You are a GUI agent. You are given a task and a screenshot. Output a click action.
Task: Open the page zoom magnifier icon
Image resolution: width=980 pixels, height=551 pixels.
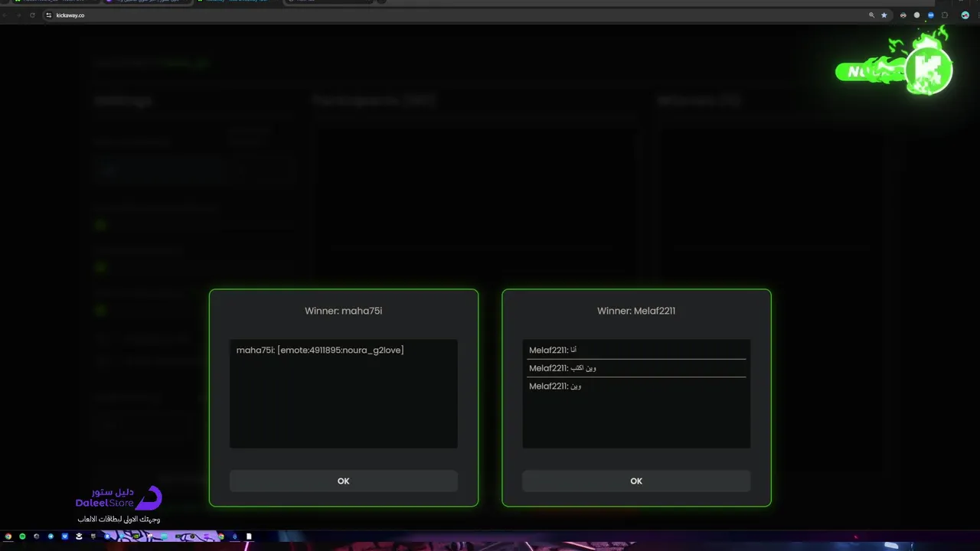(x=871, y=15)
